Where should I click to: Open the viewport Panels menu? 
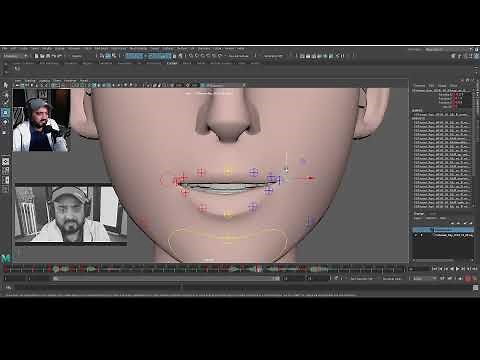click(x=84, y=81)
